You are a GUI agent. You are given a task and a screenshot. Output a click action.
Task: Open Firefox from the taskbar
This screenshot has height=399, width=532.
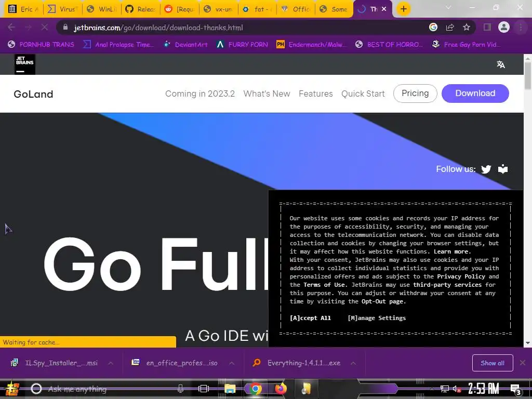281,389
